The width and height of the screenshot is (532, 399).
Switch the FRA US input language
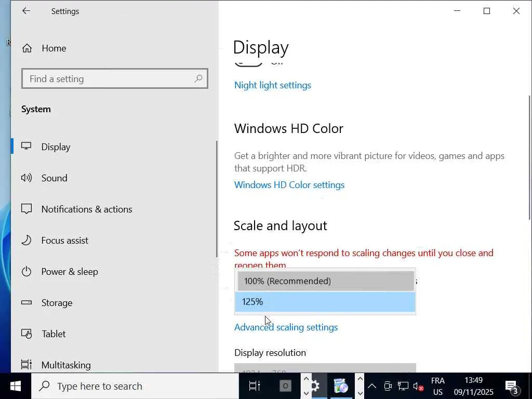point(437,386)
